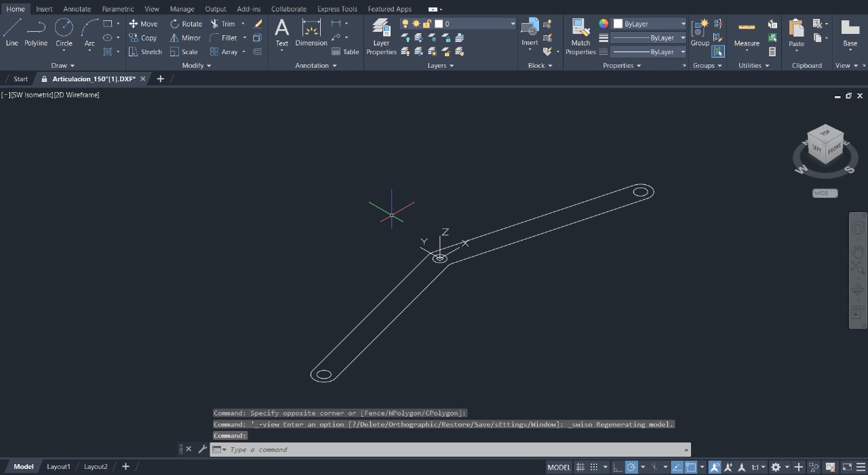Screen dimensions: 868x475
Task: Switch to the Layout1 tab
Action: click(58, 467)
